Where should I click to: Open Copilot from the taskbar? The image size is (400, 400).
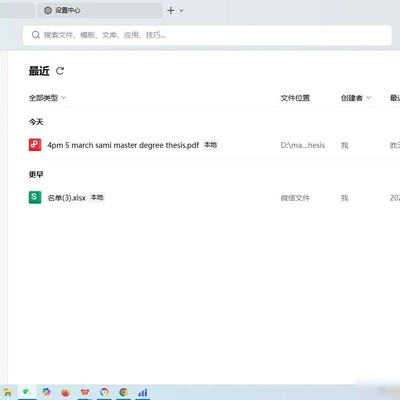(x=46, y=392)
